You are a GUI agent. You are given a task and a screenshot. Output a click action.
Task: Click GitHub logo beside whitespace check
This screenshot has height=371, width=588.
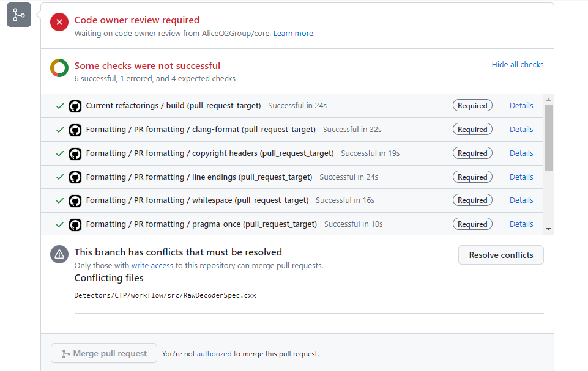point(75,201)
